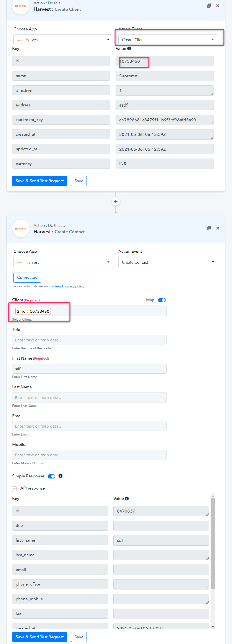Click the statement_key value field
Screen dimensions: 232x644
(x=165, y=120)
